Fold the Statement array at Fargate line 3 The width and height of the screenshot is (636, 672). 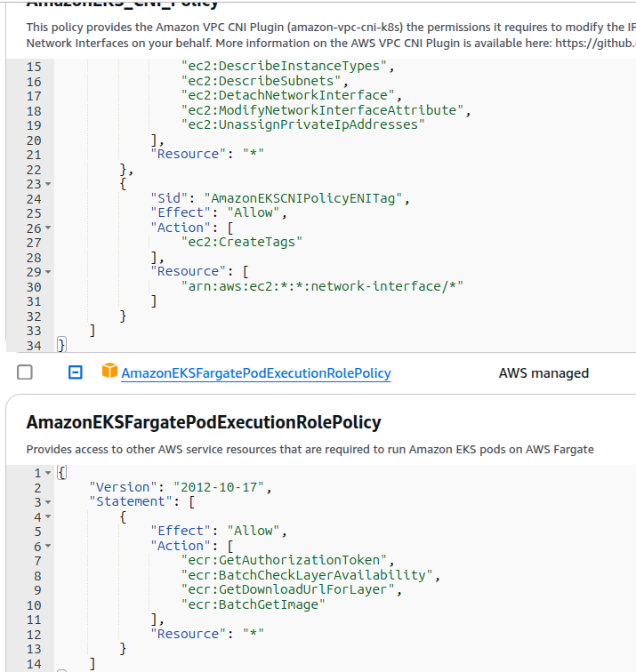point(48,502)
